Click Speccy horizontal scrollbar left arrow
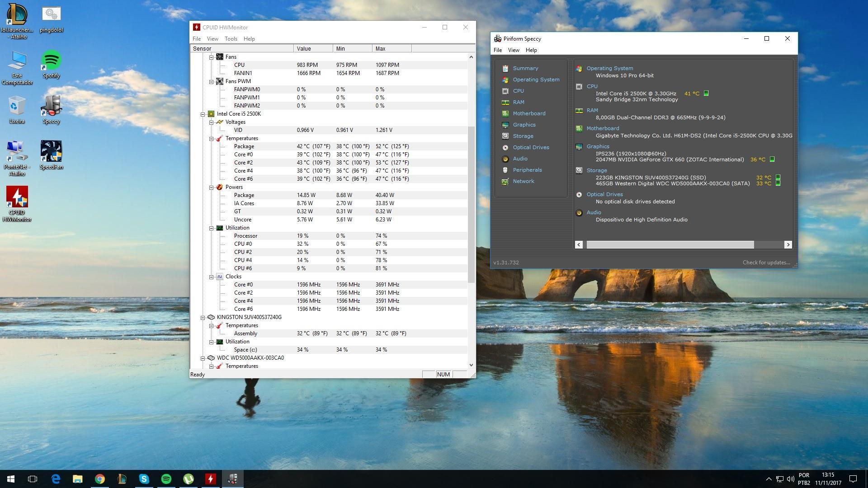This screenshot has width=868, height=488. 579,244
